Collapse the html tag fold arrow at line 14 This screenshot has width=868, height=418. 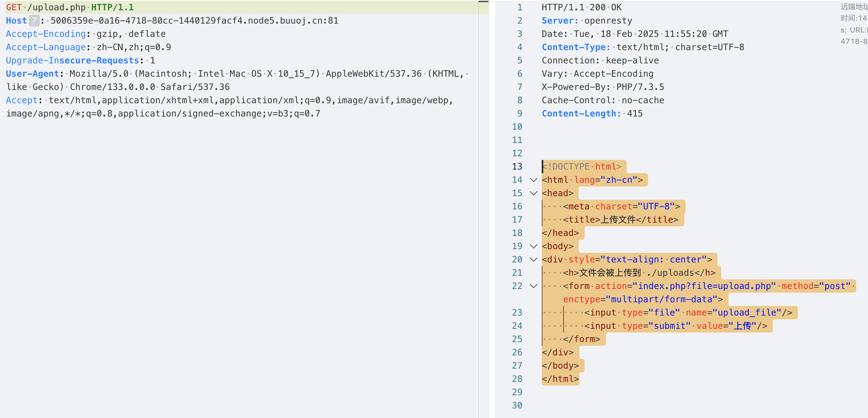click(533, 180)
